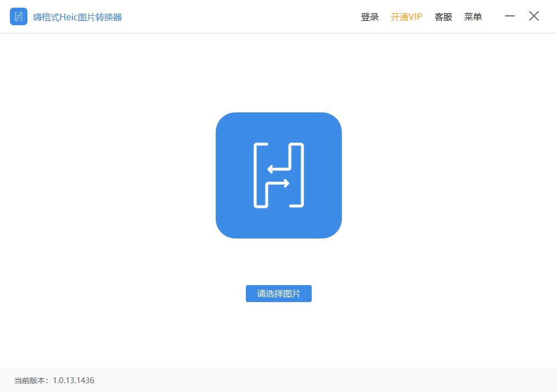Click the right-pointing arrow inside the center logo
The image size is (557, 392).
pyautogui.click(x=278, y=184)
